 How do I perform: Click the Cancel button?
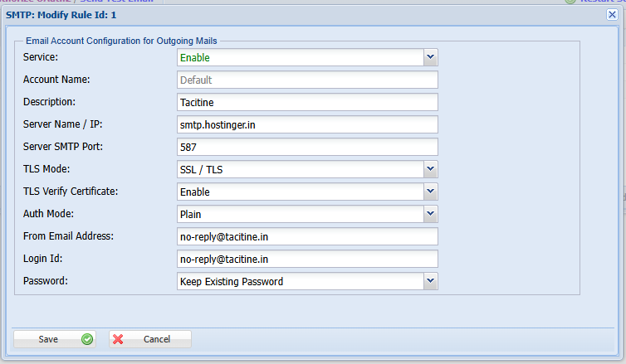click(150, 339)
